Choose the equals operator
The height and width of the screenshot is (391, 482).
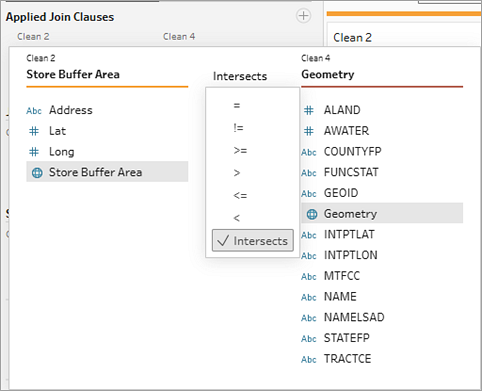click(237, 106)
